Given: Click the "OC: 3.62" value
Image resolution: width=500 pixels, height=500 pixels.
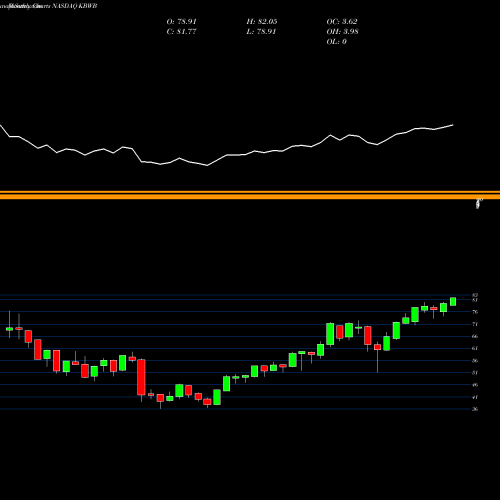Looking at the screenshot, I should (x=342, y=22).
